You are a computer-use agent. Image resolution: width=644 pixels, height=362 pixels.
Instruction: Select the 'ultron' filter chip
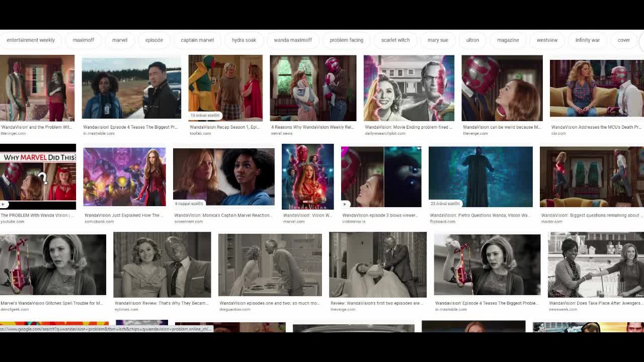click(x=472, y=40)
